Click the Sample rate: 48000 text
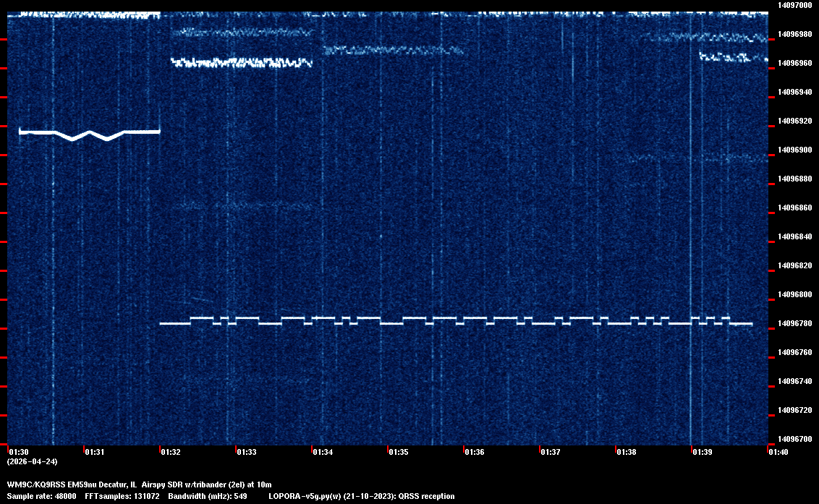 42,496
